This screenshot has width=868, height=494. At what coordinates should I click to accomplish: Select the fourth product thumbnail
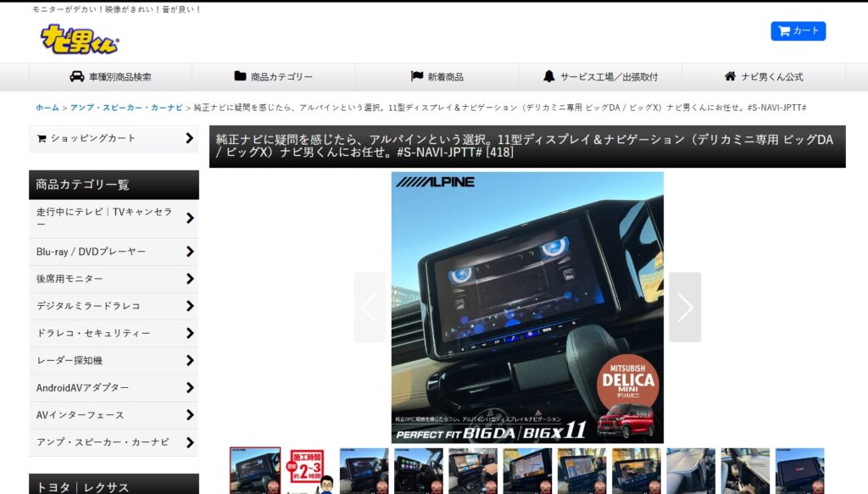419,471
